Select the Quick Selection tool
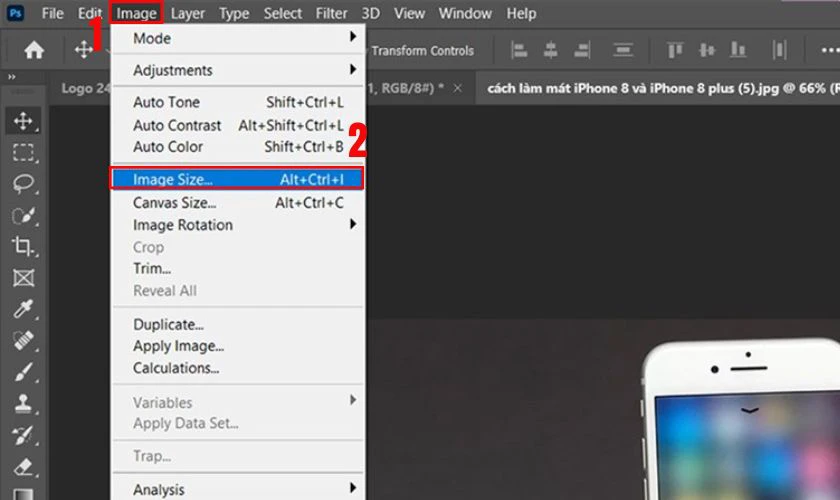 (23, 215)
